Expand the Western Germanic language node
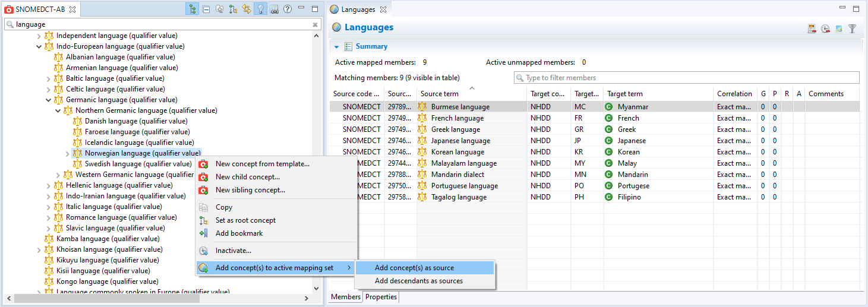Screen dimensions: 868x307 [x=58, y=175]
